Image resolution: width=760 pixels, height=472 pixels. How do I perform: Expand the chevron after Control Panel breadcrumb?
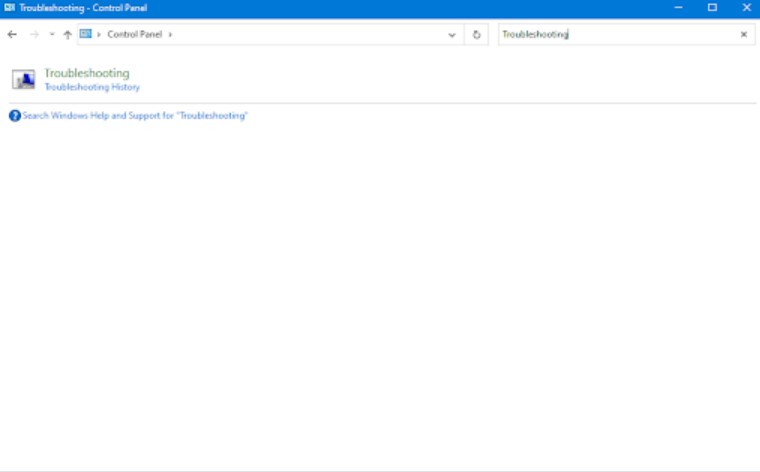[170, 34]
